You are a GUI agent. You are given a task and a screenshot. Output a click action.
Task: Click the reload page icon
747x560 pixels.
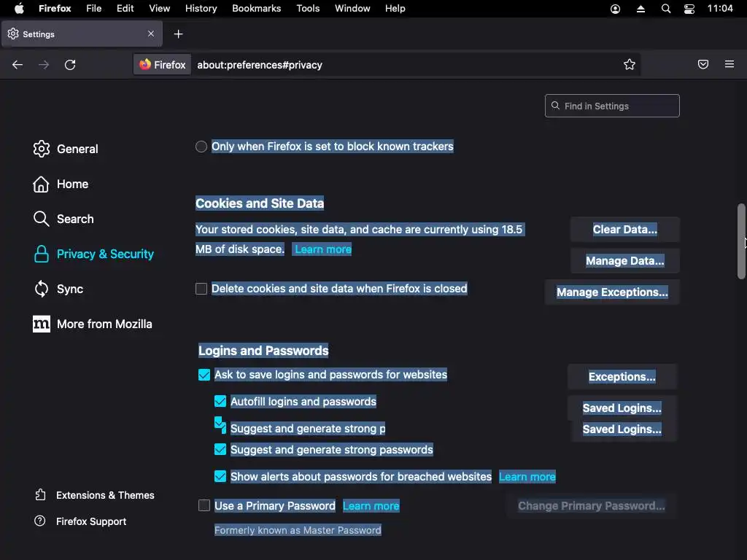pos(70,65)
